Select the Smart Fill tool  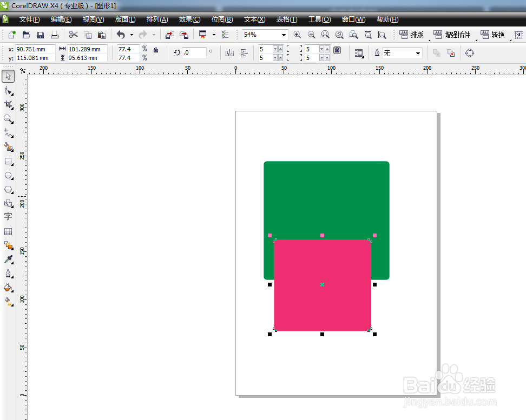[x=8, y=147]
